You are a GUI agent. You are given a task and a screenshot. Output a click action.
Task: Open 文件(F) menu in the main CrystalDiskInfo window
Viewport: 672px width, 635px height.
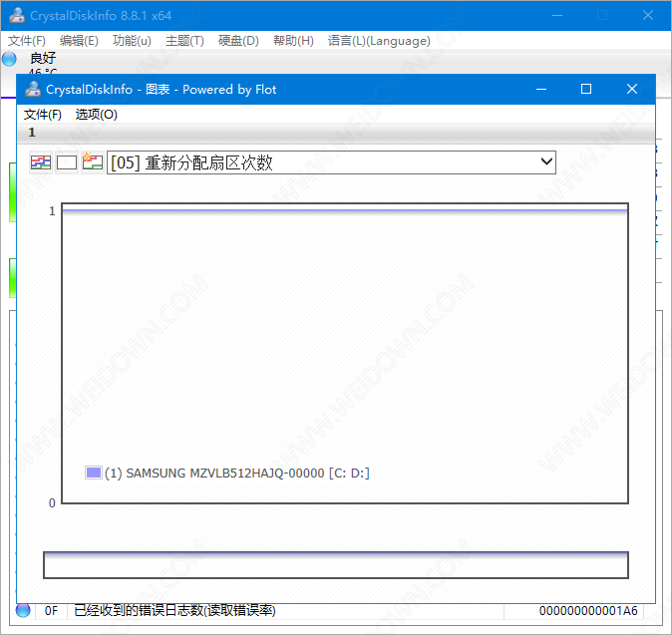[27, 41]
